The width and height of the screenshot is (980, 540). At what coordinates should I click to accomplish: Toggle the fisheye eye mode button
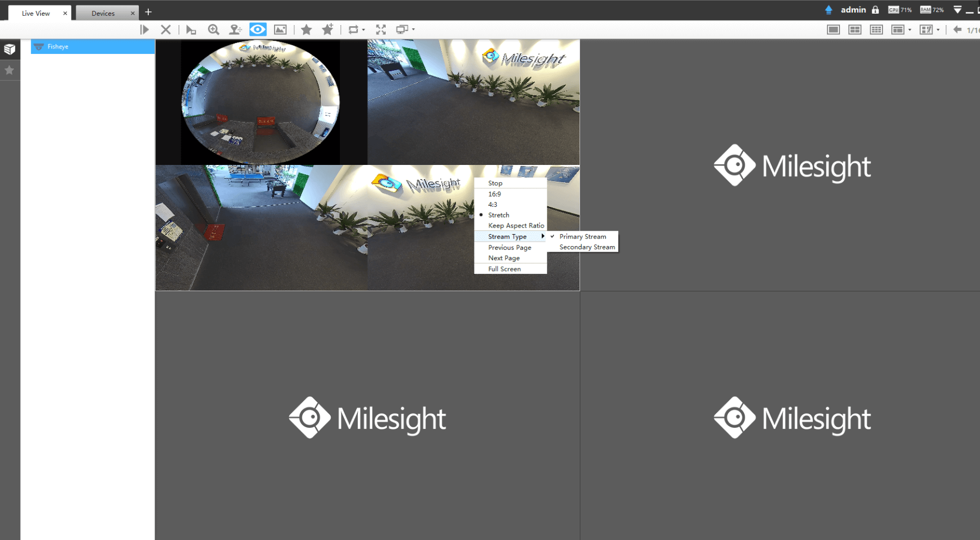(x=258, y=29)
